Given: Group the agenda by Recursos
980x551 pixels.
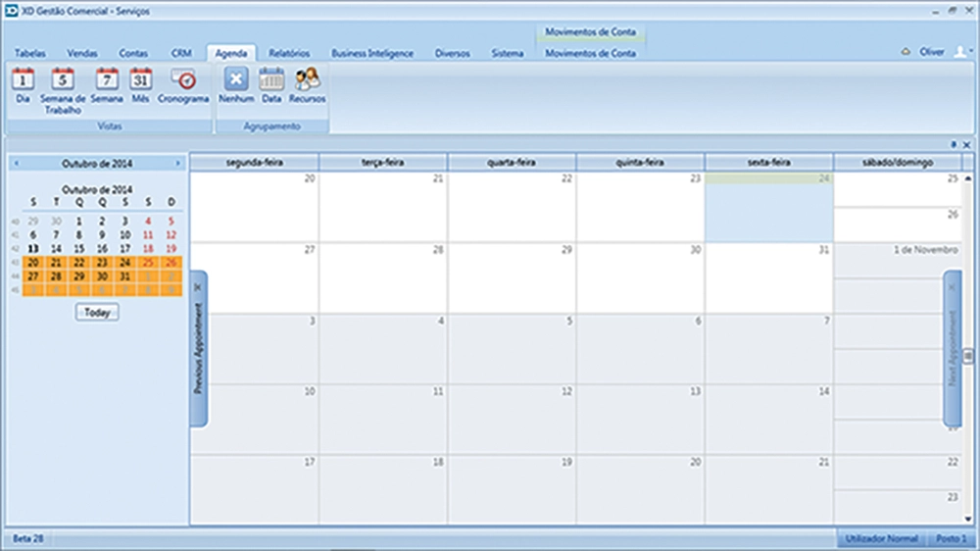Looking at the screenshot, I should pos(307,84).
